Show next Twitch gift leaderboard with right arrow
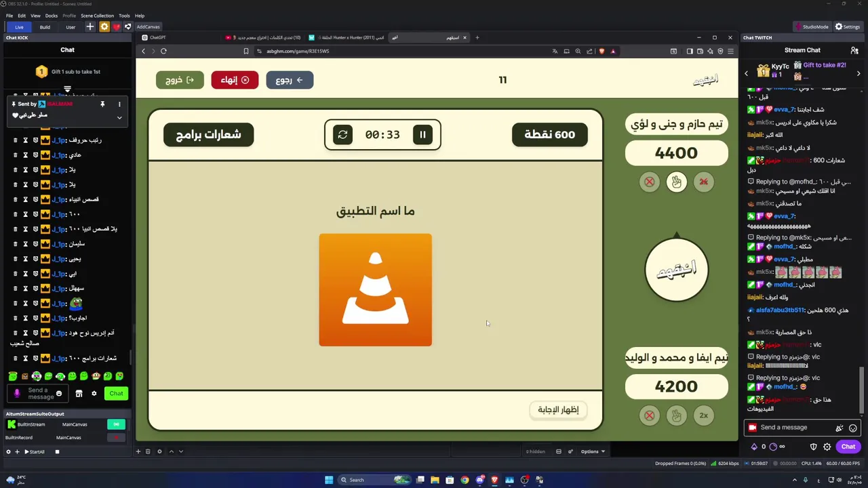 tap(859, 73)
